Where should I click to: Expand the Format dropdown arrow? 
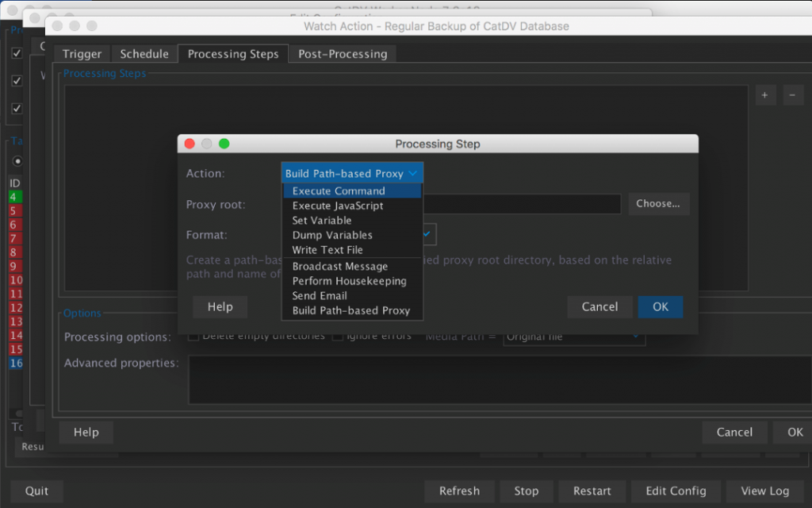(427, 234)
